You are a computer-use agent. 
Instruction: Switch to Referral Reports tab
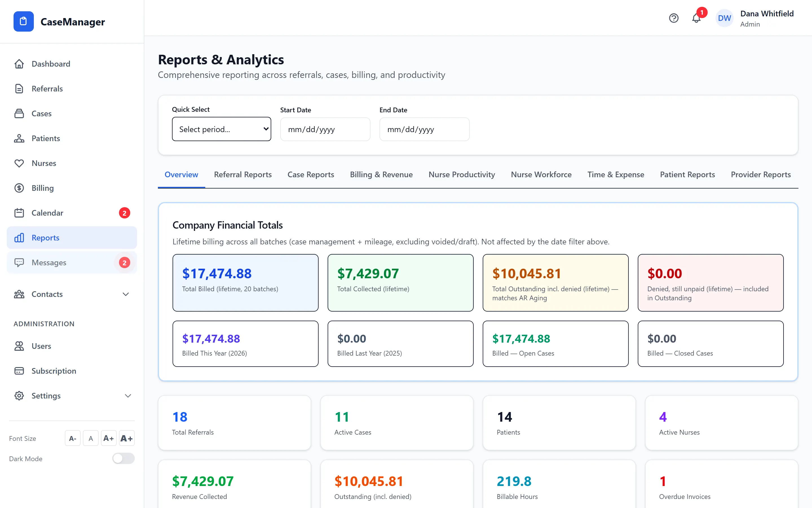(x=243, y=175)
